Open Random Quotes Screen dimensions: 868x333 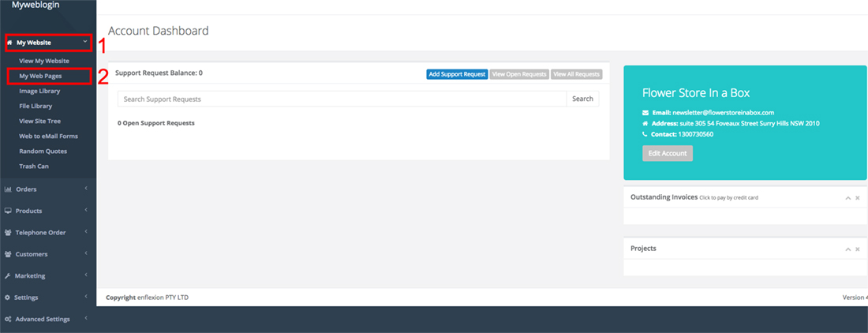click(x=43, y=151)
